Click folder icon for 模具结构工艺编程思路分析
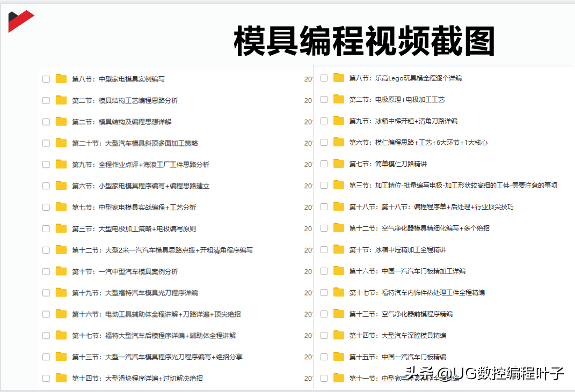575x392 pixels. pos(61,100)
